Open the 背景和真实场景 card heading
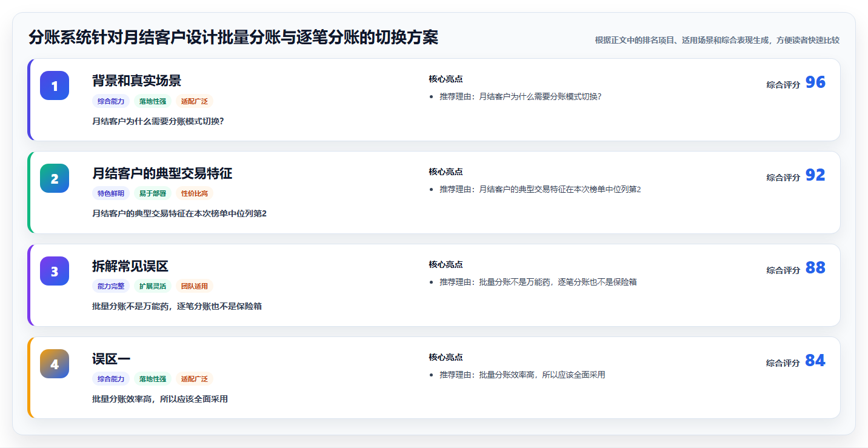The height and width of the screenshot is (448, 868). point(136,81)
